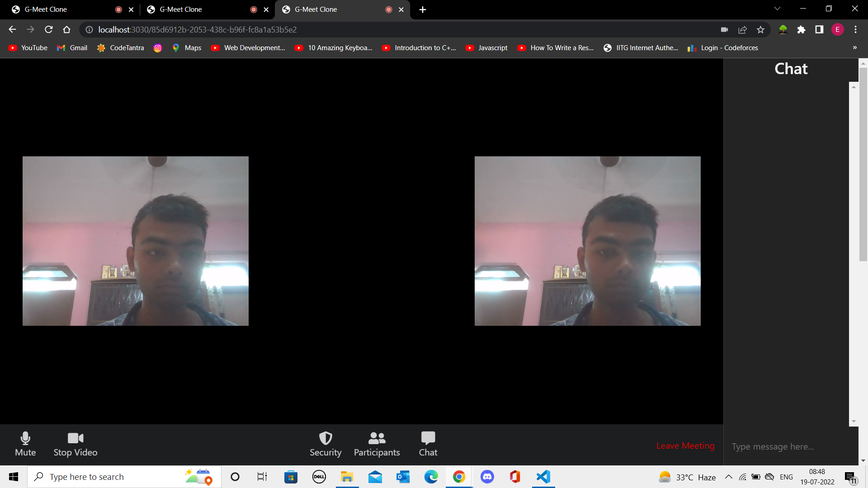Viewport: 868px width, 488px height.
Task: Toggle the side panel icon in browser toolbar
Action: point(819,29)
